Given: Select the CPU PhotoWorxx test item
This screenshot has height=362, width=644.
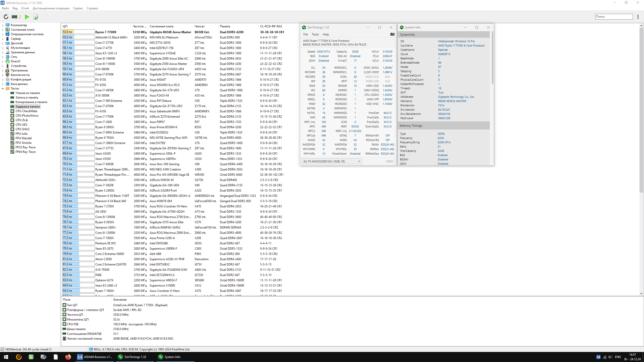Looking at the screenshot, I should pyautogui.click(x=27, y=116).
